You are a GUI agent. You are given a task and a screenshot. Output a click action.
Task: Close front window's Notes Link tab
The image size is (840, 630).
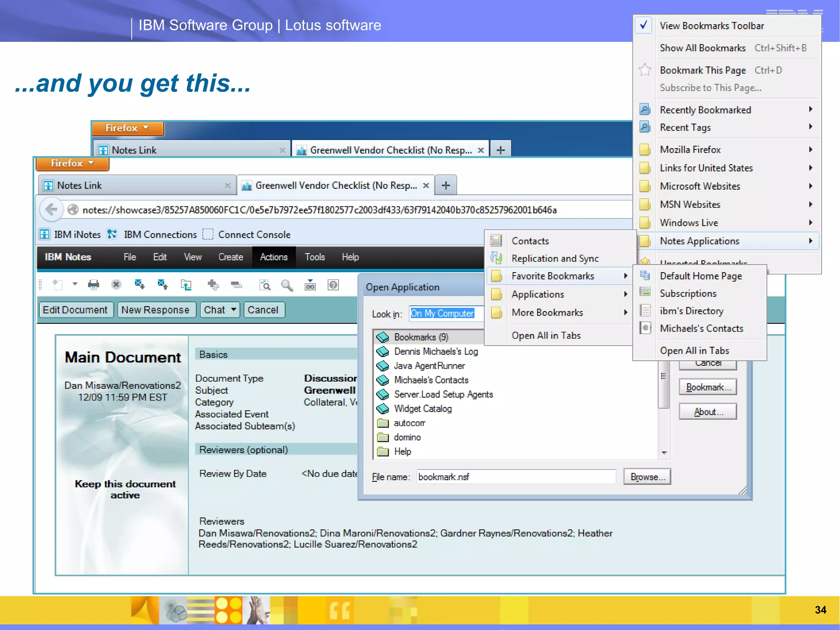pos(228,186)
